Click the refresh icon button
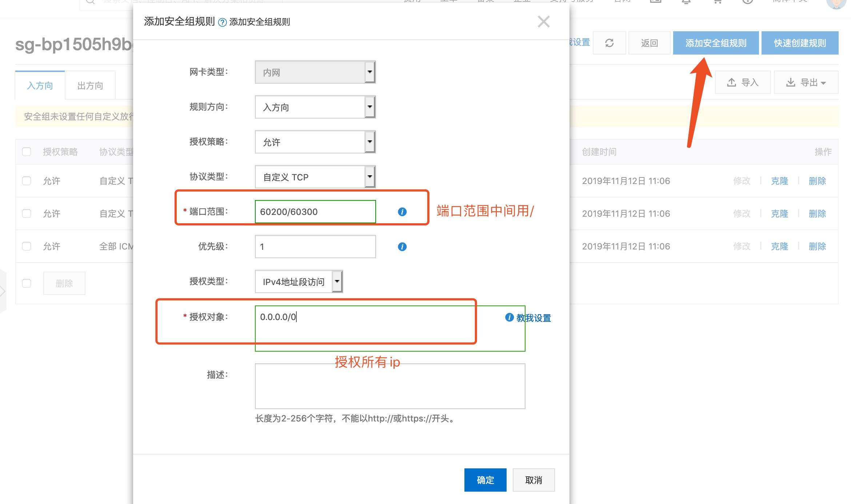This screenshot has width=851, height=504. tap(609, 43)
